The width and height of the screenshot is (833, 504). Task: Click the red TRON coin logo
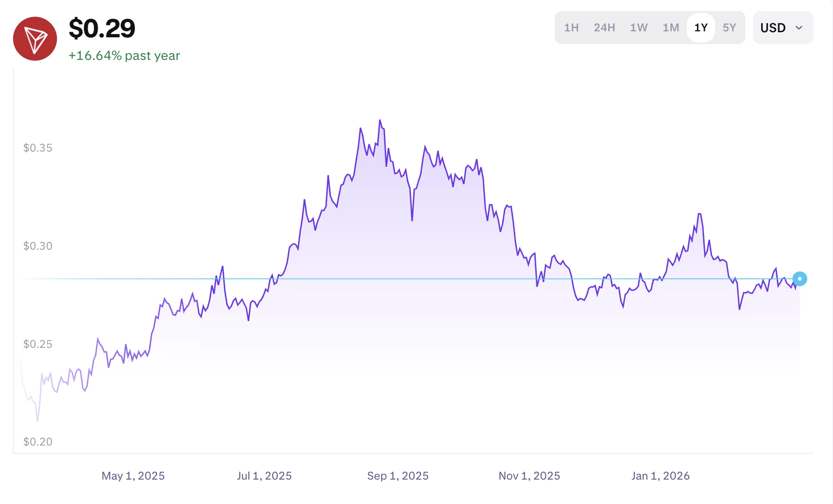(x=35, y=39)
